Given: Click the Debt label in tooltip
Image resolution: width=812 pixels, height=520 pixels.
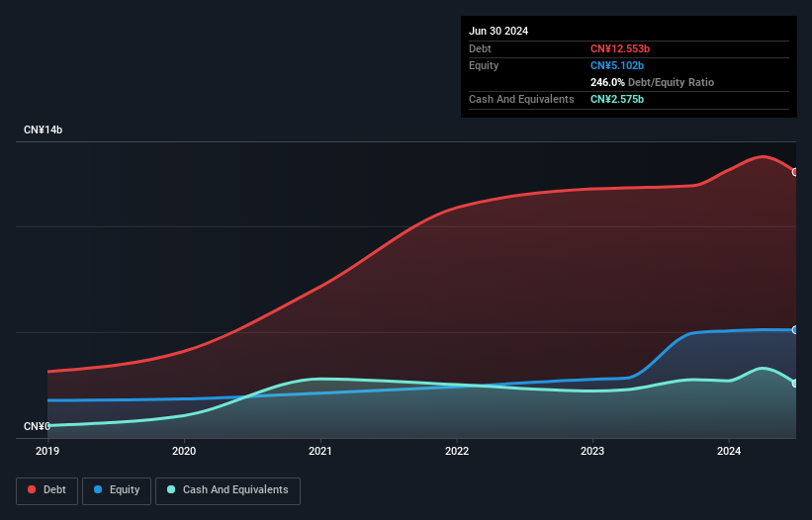Looking at the screenshot, I should pos(480,48).
